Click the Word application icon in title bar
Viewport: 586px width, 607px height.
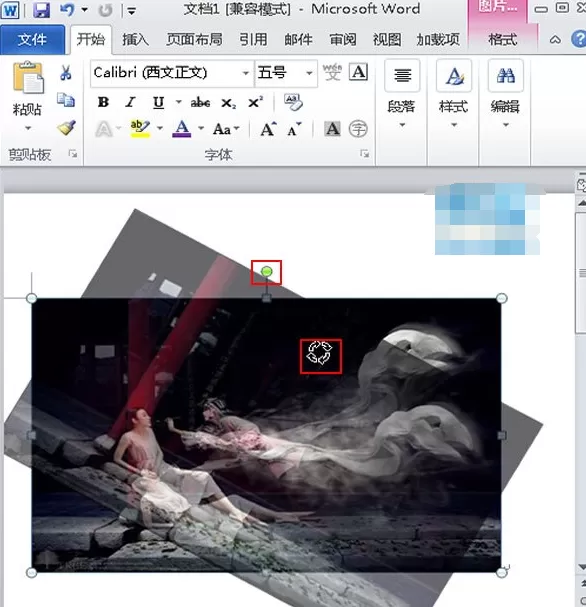(10, 10)
